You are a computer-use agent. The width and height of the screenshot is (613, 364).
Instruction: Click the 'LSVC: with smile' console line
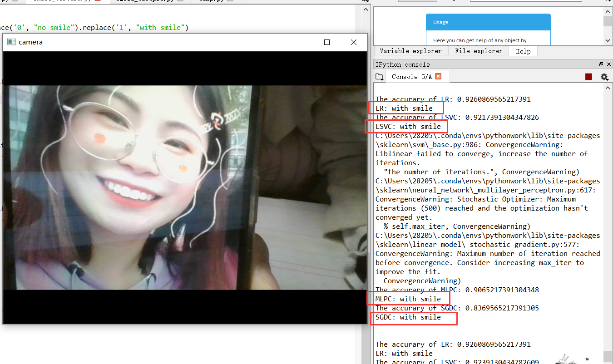click(408, 126)
